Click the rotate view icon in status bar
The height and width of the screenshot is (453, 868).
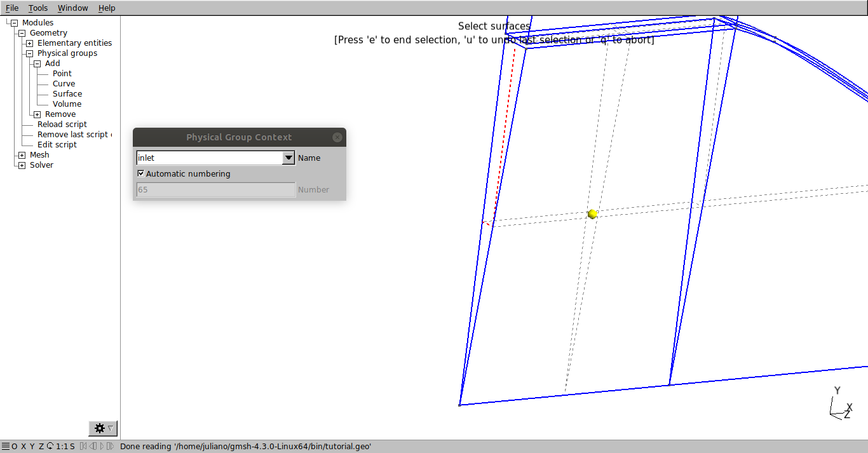pyautogui.click(x=50, y=447)
